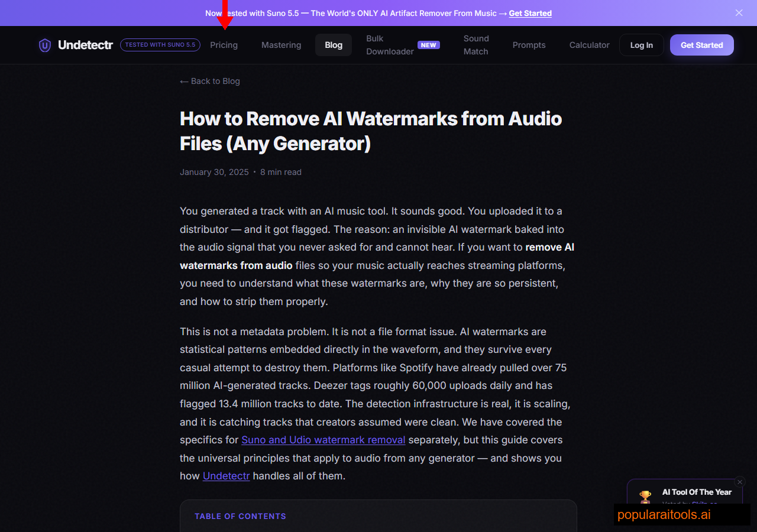Go to the Prompts page
The height and width of the screenshot is (532, 757).
pos(529,45)
